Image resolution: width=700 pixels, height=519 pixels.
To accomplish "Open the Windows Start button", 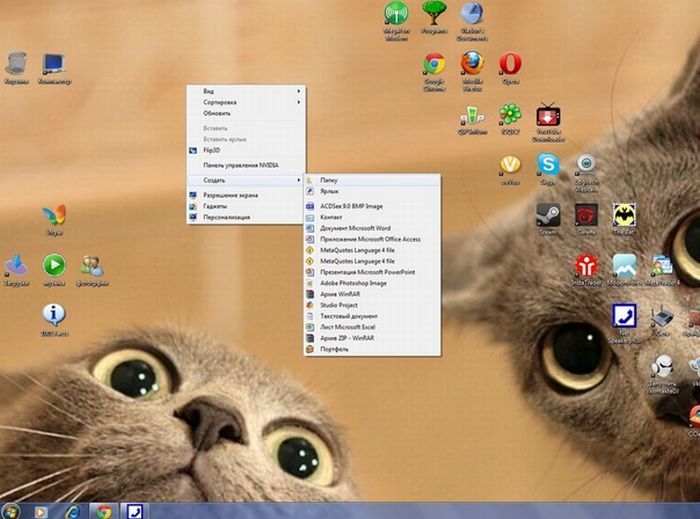I will [x=11, y=511].
